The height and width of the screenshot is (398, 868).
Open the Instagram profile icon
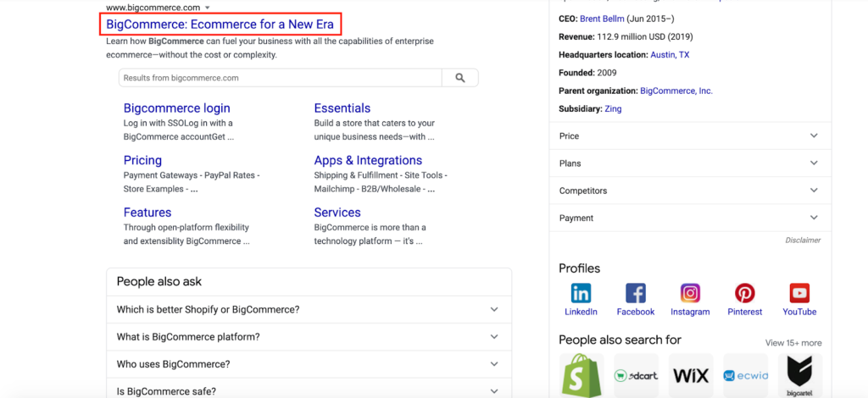pos(690,293)
